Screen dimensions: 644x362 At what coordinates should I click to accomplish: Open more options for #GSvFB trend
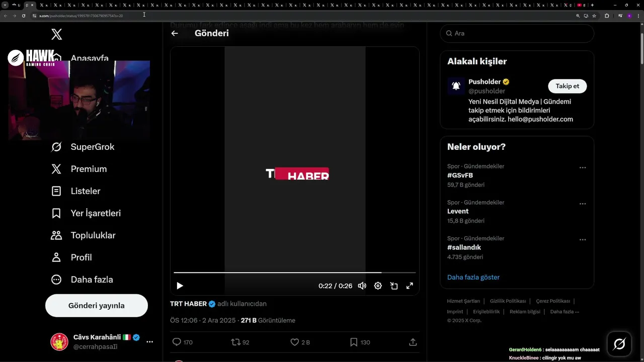[x=583, y=167]
